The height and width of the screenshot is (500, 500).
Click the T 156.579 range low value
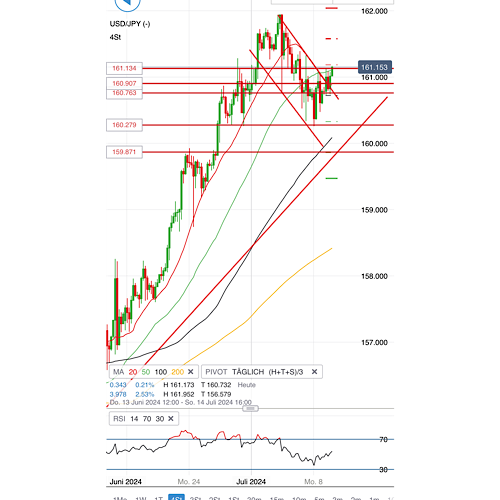pos(216,394)
